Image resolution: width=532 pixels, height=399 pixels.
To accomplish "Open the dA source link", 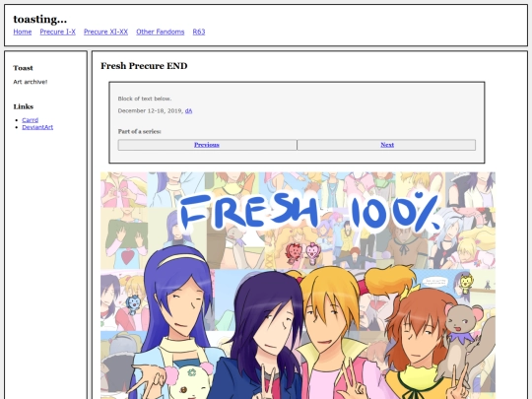I will (x=188, y=110).
